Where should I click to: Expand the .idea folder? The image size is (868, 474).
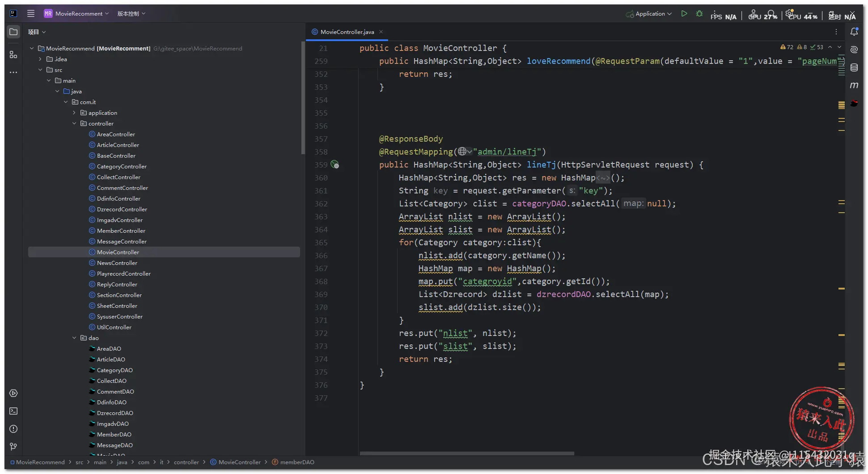point(40,59)
